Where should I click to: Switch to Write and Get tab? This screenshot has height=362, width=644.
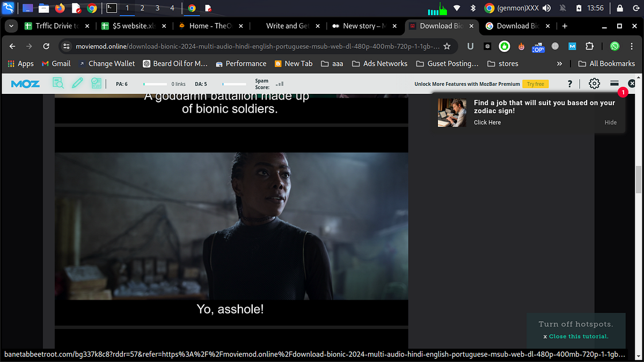tap(288, 26)
